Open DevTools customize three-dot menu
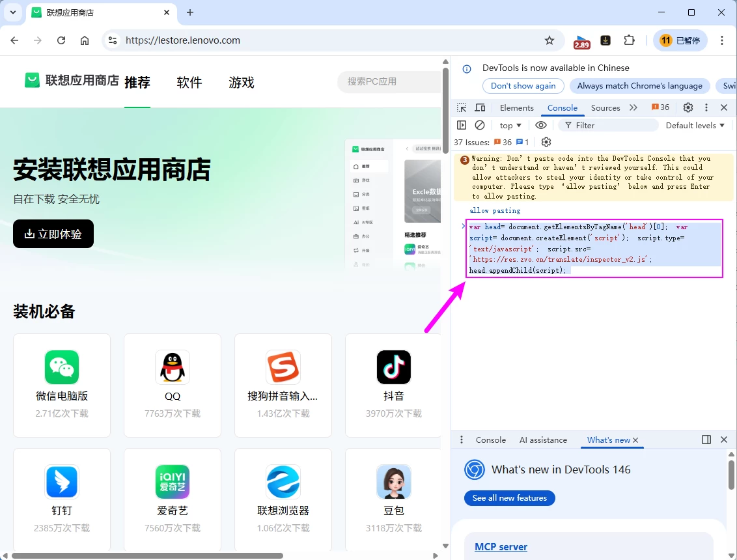 tap(706, 107)
